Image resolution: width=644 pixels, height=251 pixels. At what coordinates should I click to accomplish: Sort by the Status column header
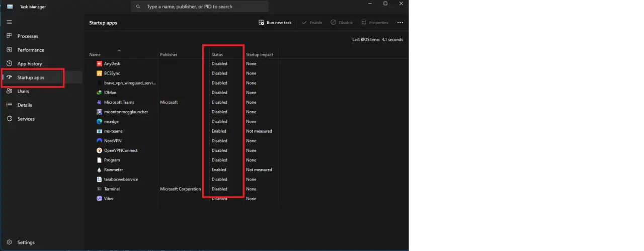click(217, 54)
